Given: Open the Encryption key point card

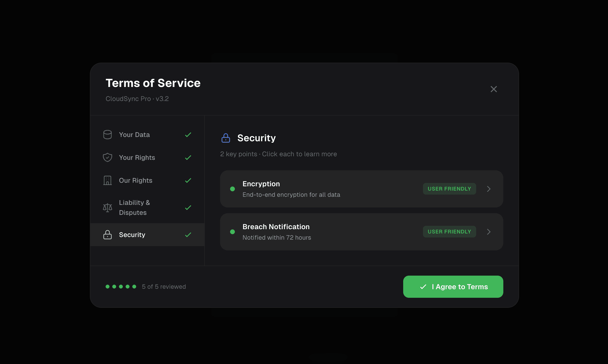Looking at the screenshot, I should (361, 189).
